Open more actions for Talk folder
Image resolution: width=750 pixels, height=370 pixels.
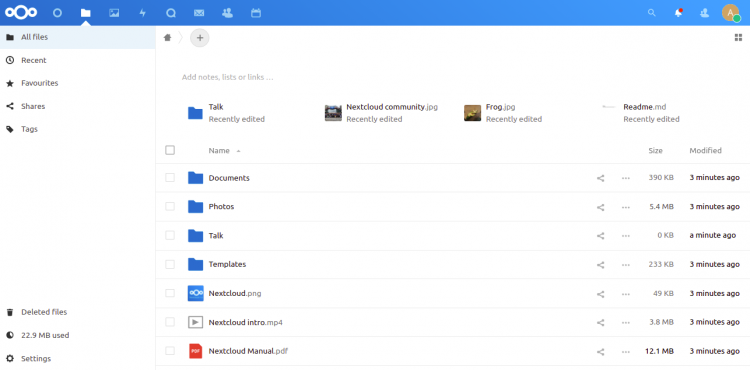[x=626, y=236]
